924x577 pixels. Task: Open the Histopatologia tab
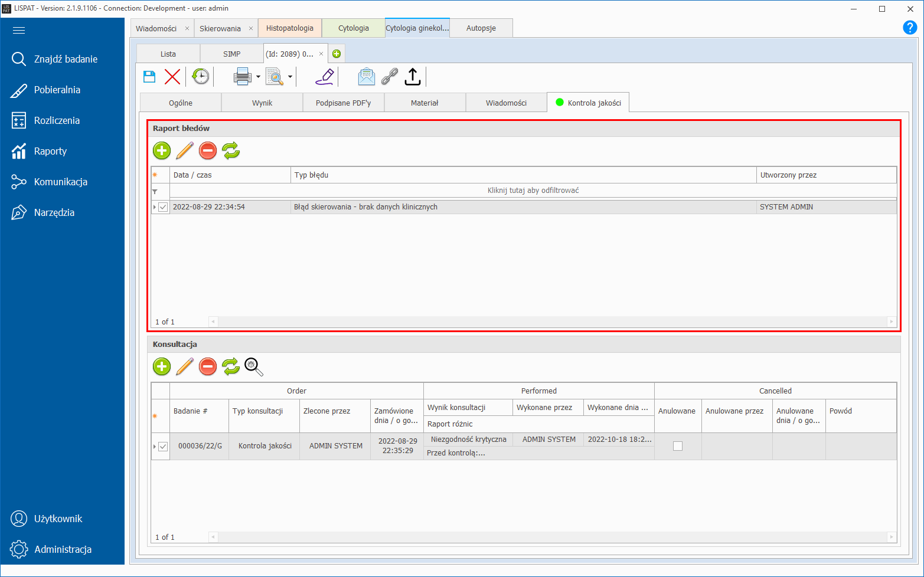click(x=289, y=28)
